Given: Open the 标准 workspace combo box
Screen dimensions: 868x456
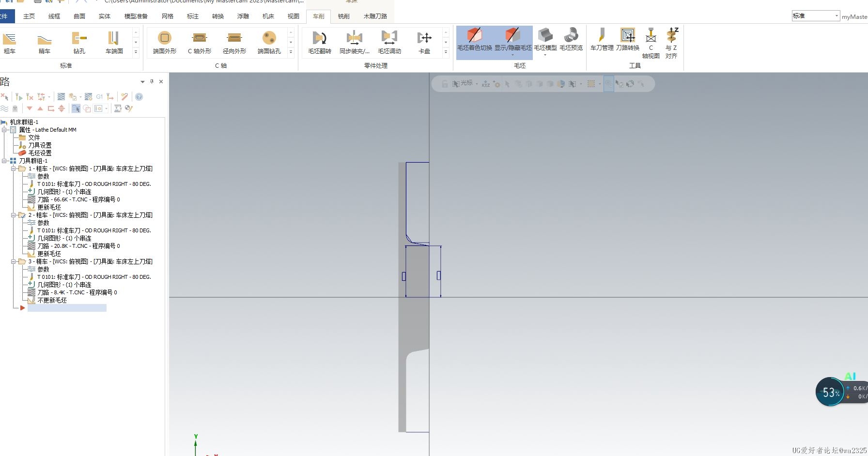Looking at the screenshot, I should (816, 16).
